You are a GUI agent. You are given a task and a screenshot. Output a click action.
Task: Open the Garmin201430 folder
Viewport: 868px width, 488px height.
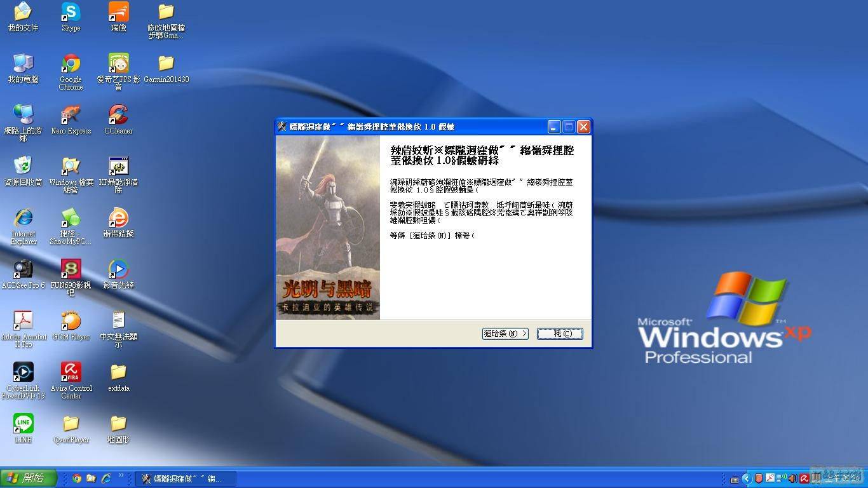[166, 68]
